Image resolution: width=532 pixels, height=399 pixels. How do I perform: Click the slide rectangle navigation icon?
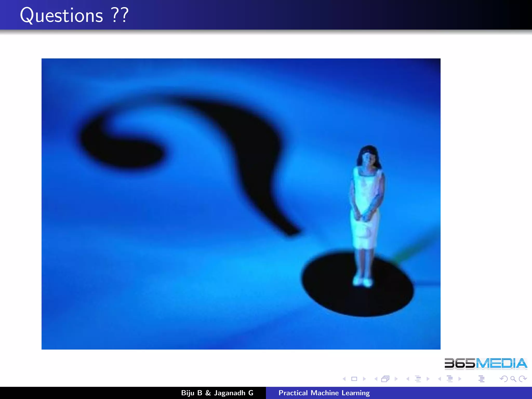[x=354, y=379]
